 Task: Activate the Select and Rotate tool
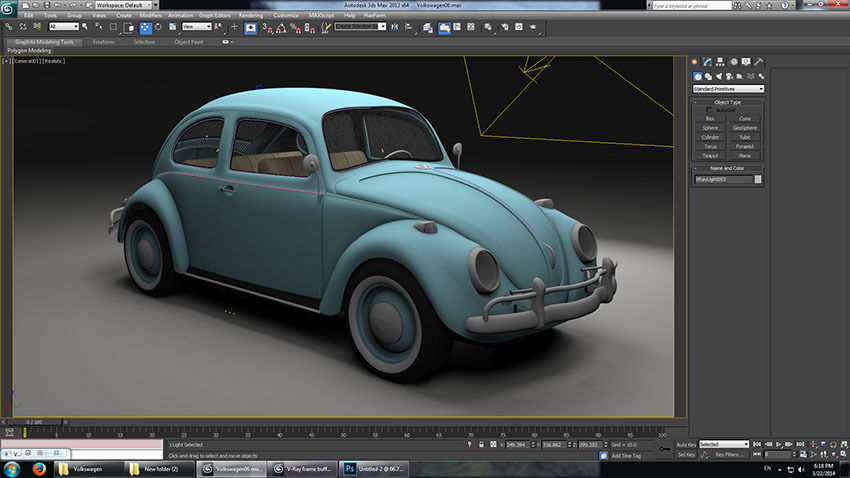pos(158,27)
